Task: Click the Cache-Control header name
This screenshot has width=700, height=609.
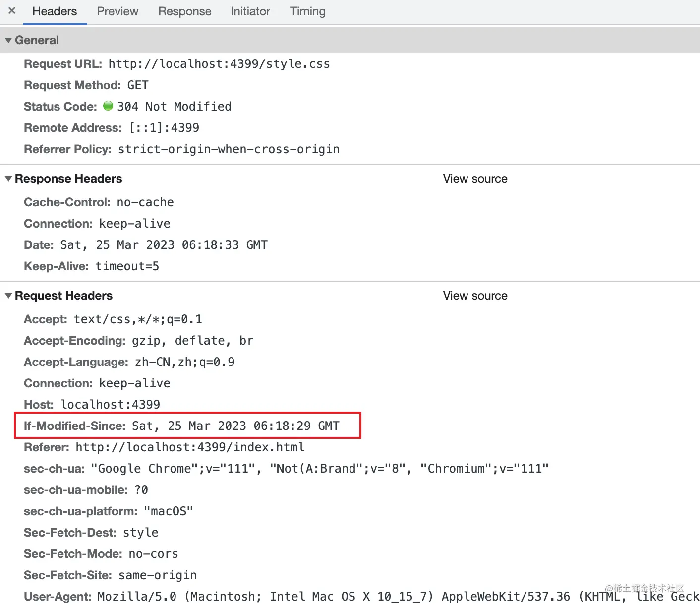Action: (67, 202)
